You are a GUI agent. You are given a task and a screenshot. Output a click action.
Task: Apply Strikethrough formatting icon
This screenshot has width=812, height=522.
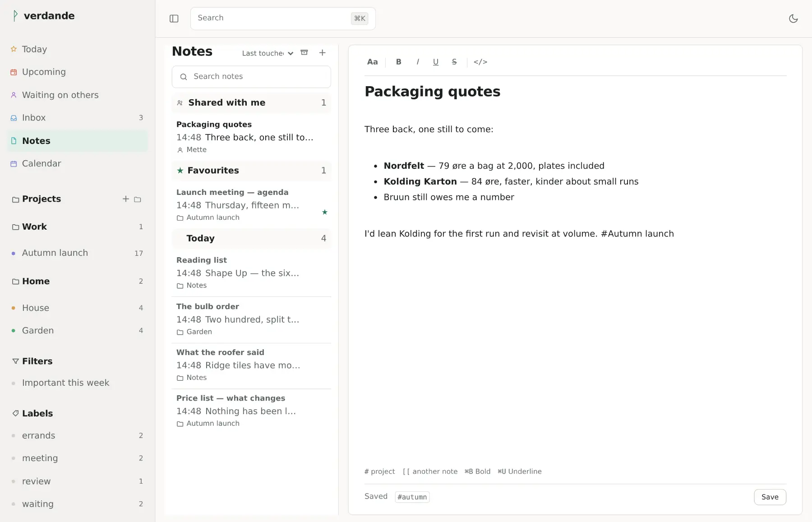(x=454, y=62)
